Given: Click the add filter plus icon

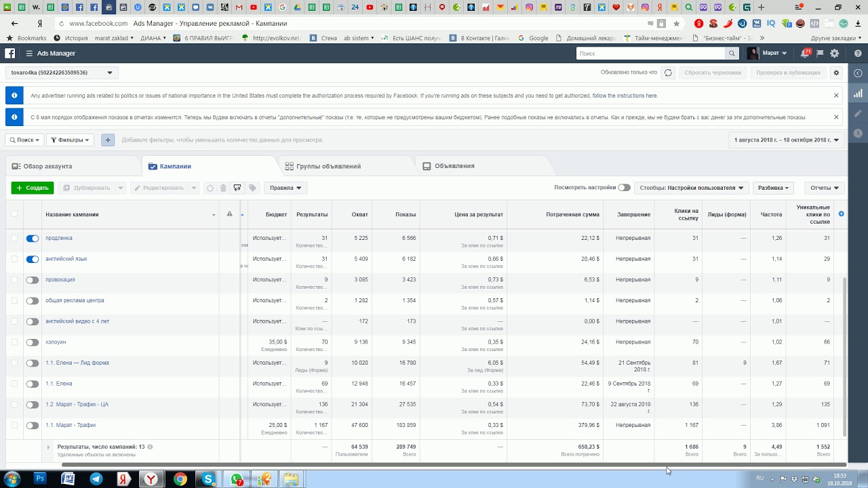Looking at the screenshot, I should tap(108, 140).
